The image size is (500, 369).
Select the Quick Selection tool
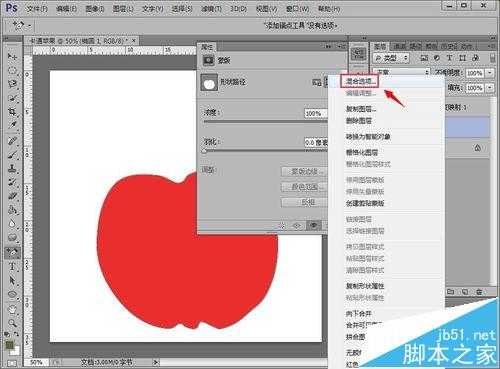[x=12, y=98]
